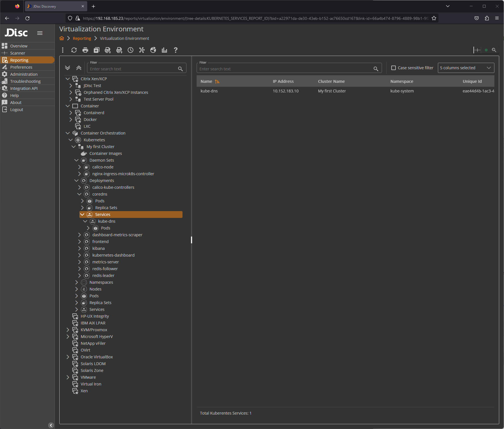Open the history clock icon

(x=131, y=50)
